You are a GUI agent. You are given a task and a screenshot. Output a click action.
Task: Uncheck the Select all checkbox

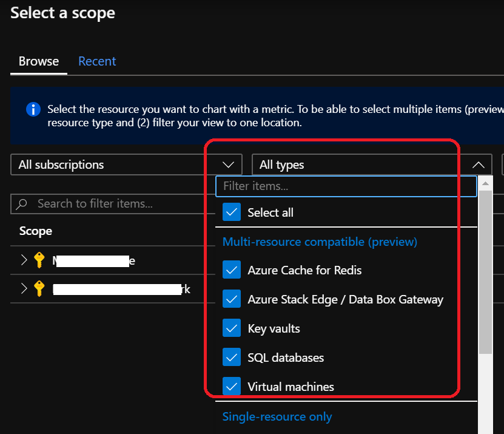click(x=232, y=212)
